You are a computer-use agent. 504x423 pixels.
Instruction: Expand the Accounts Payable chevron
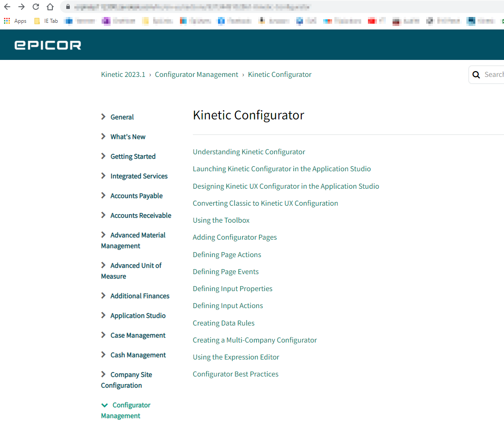(103, 195)
